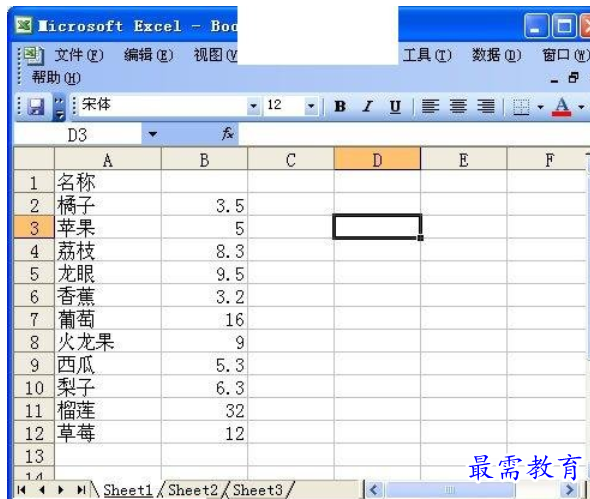Open the font name dropdown arrow
Screen dimensions: 590x499
tap(254, 106)
